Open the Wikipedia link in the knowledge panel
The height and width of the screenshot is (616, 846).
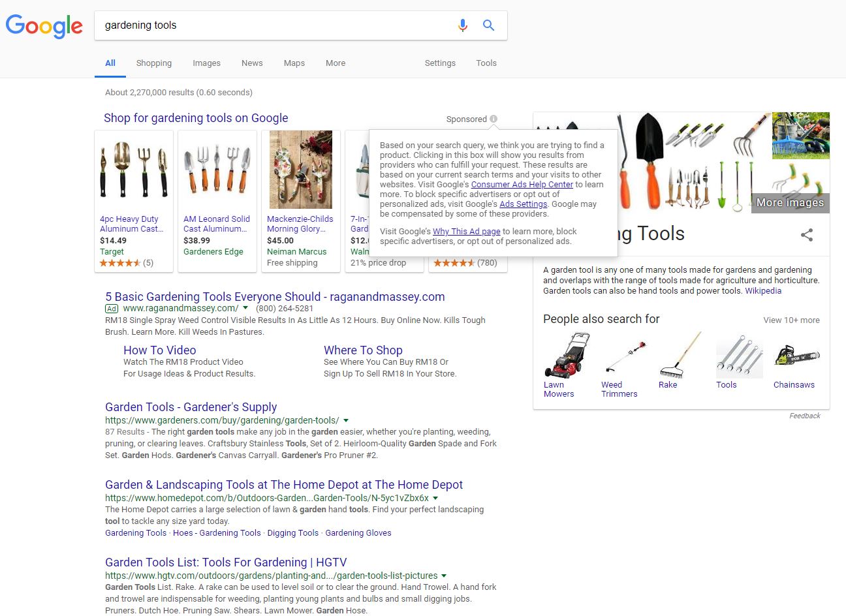pyautogui.click(x=763, y=291)
